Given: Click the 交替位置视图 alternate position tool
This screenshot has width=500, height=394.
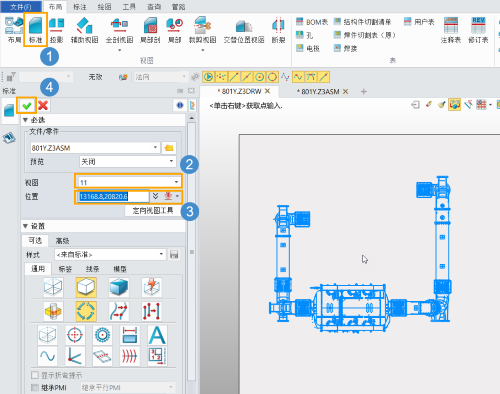Looking at the screenshot, I should (244, 30).
